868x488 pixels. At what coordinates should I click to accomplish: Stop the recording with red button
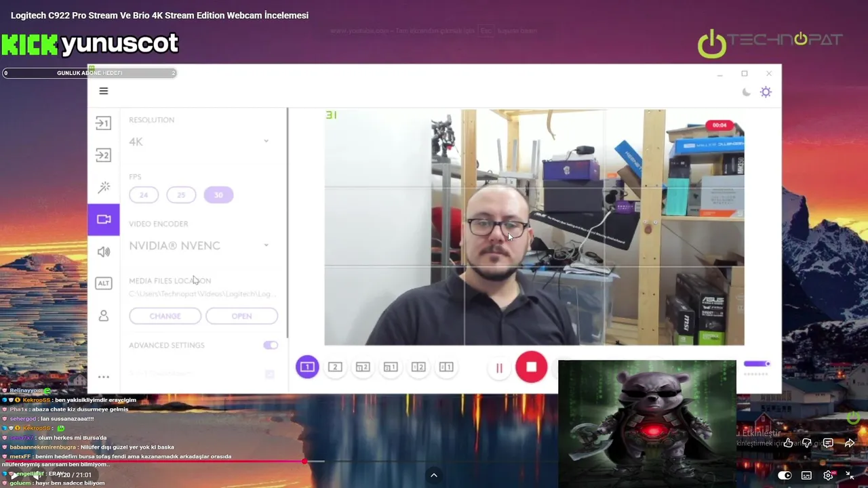(x=531, y=367)
